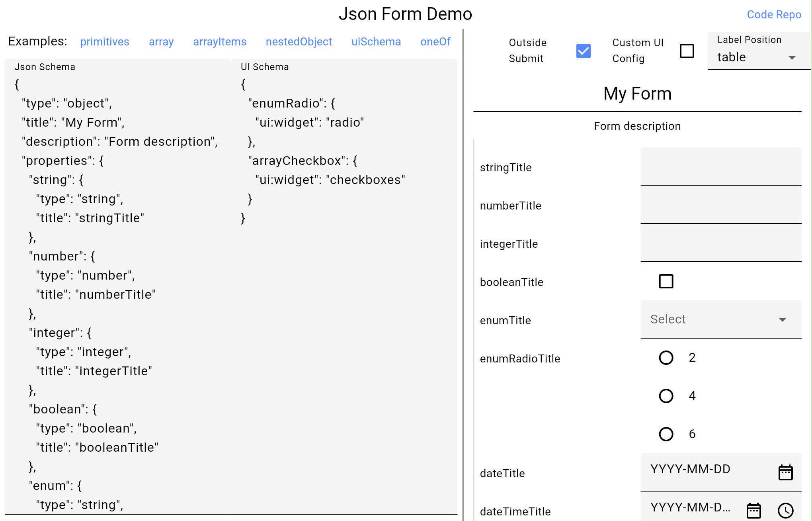Expand the enumTitle Select dropdown
Viewport: 812px width, 521px height.
click(x=720, y=319)
